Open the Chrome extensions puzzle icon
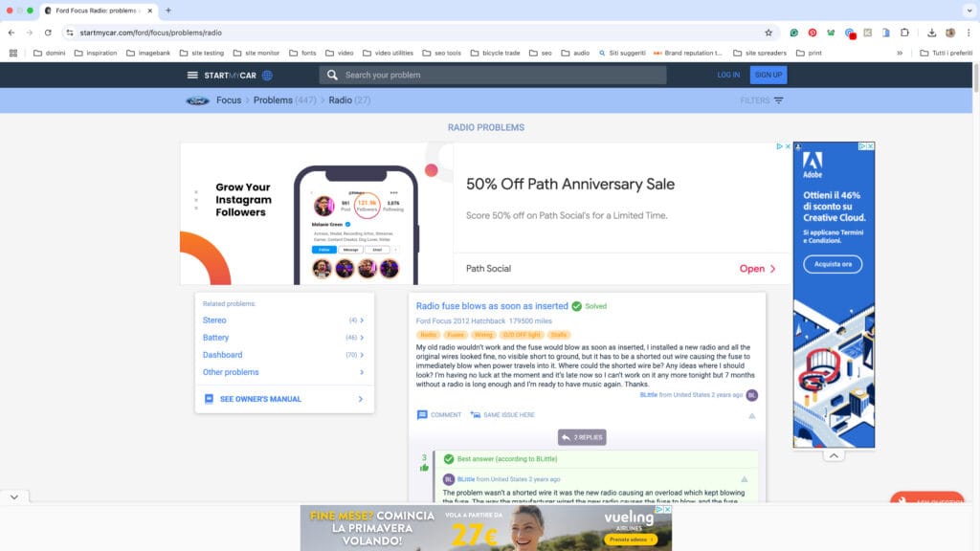 (903, 33)
